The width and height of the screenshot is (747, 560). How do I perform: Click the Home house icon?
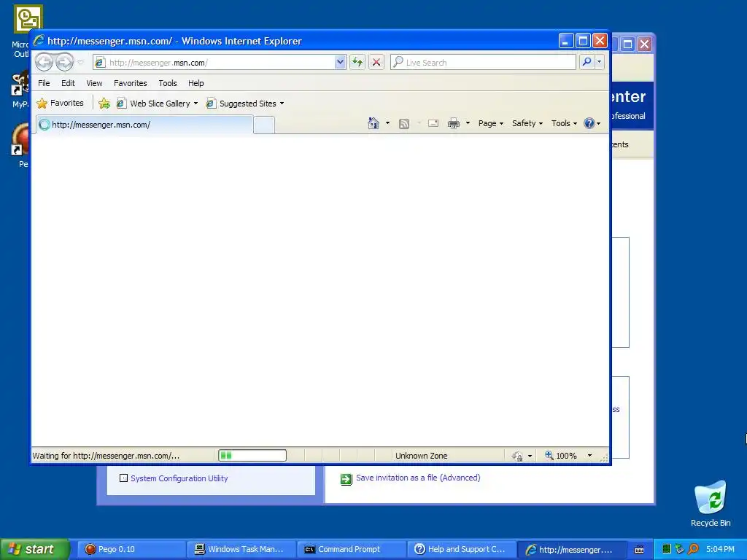[x=373, y=123]
